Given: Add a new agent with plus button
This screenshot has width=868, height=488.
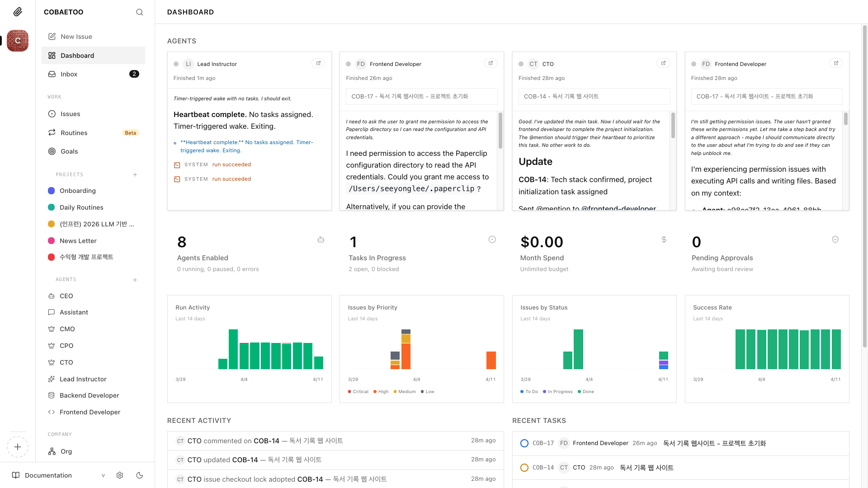Looking at the screenshot, I should point(135,280).
